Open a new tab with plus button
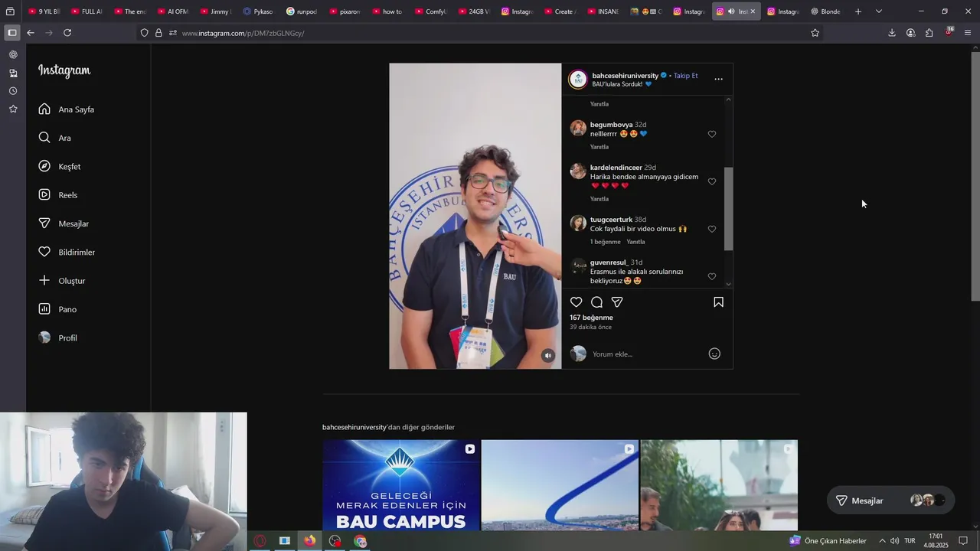The height and width of the screenshot is (551, 980). (x=858, y=11)
